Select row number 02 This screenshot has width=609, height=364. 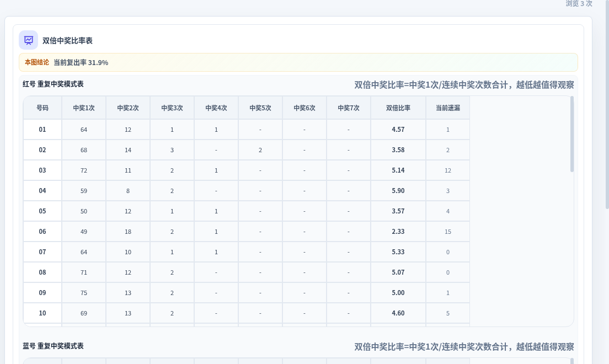pyautogui.click(x=42, y=150)
